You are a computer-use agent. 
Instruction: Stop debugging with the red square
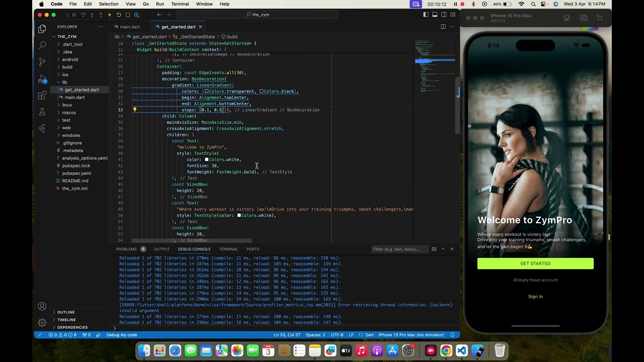(128, 15)
